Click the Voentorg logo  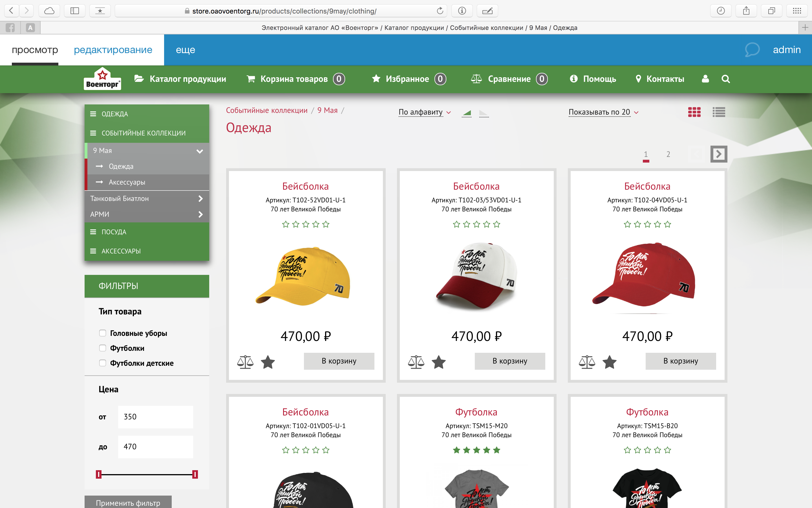pos(102,79)
